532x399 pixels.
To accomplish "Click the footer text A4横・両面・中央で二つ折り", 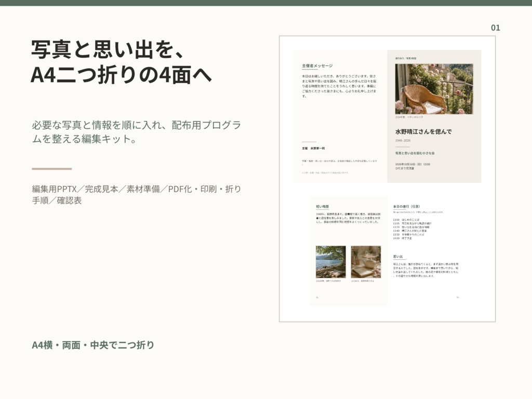I will coord(93,345).
